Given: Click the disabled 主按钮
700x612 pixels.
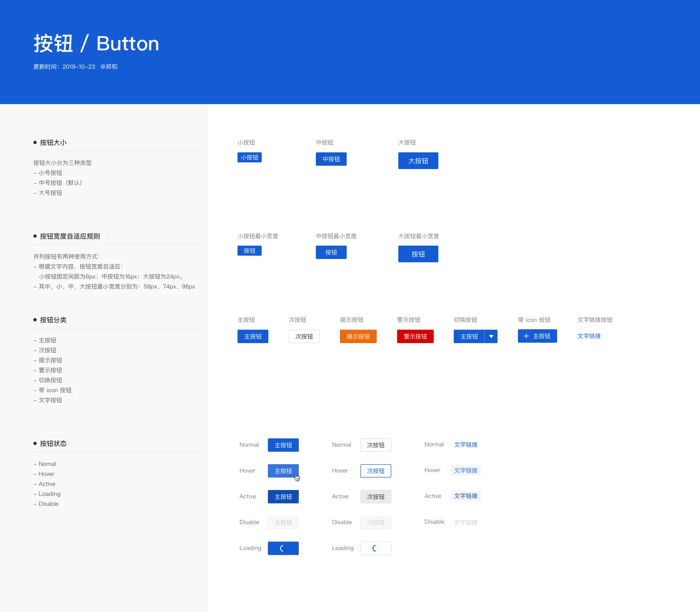Looking at the screenshot, I should tap(283, 522).
